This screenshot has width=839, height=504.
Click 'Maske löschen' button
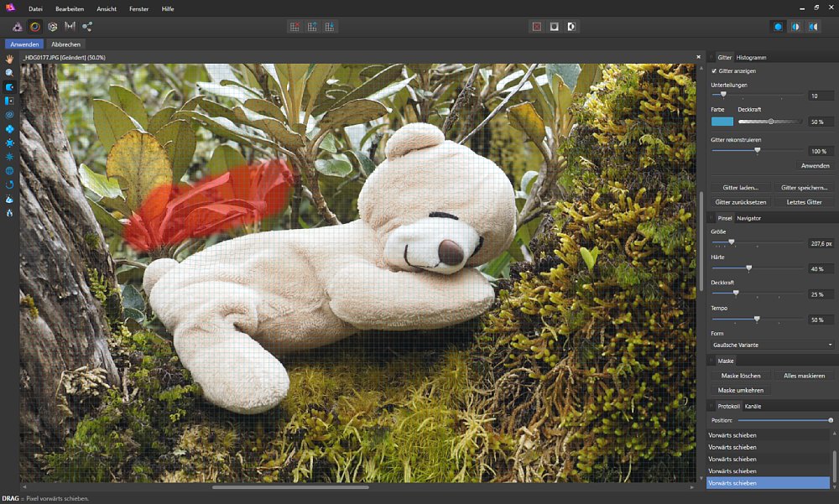coord(741,376)
